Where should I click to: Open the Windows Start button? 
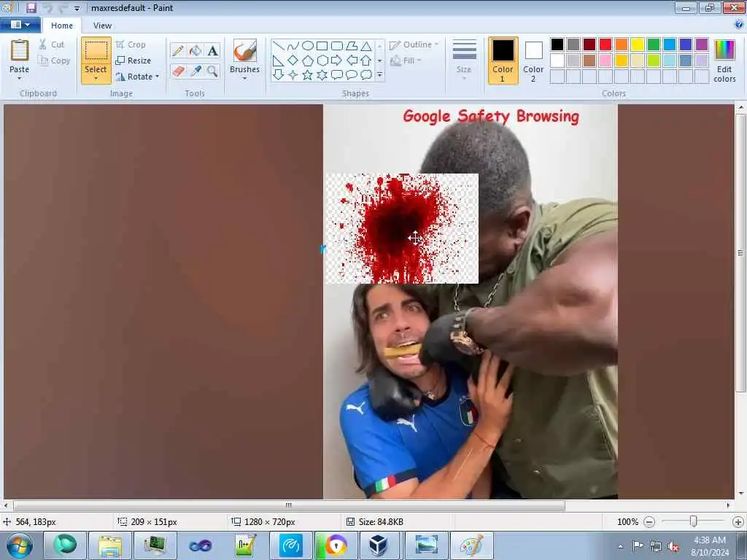click(20, 545)
